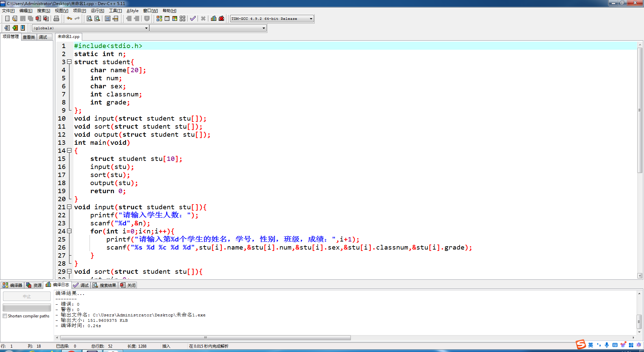Select the 项目管理 sidebar tab
644x352 pixels.
pos(11,37)
